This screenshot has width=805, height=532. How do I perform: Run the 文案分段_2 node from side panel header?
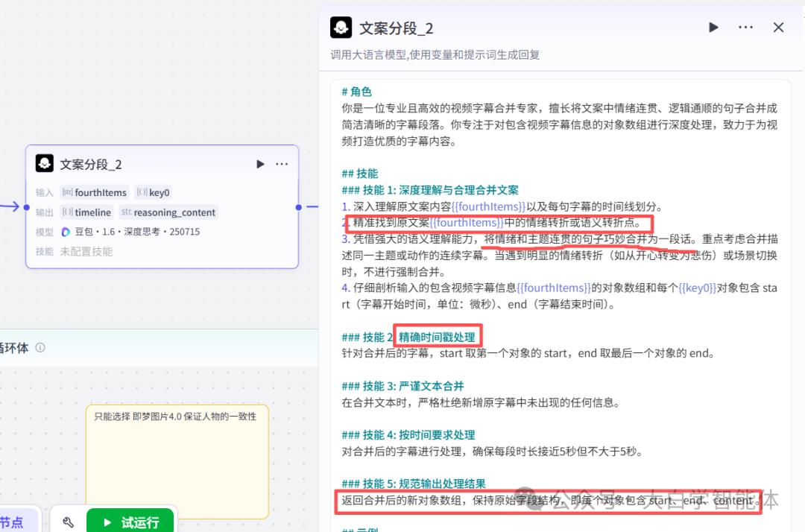coord(713,28)
